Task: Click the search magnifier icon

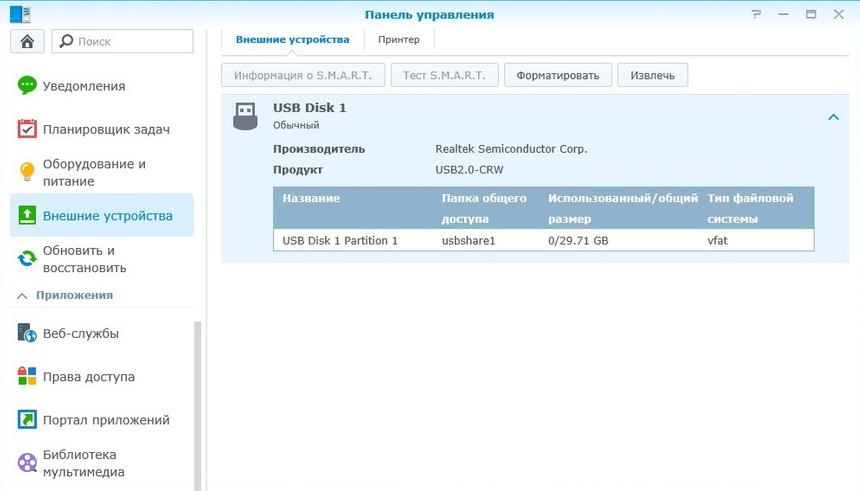Action: pyautogui.click(x=66, y=41)
